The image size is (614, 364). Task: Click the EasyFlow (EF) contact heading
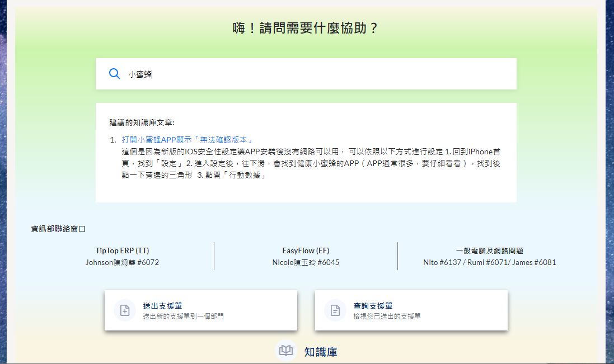click(x=306, y=251)
